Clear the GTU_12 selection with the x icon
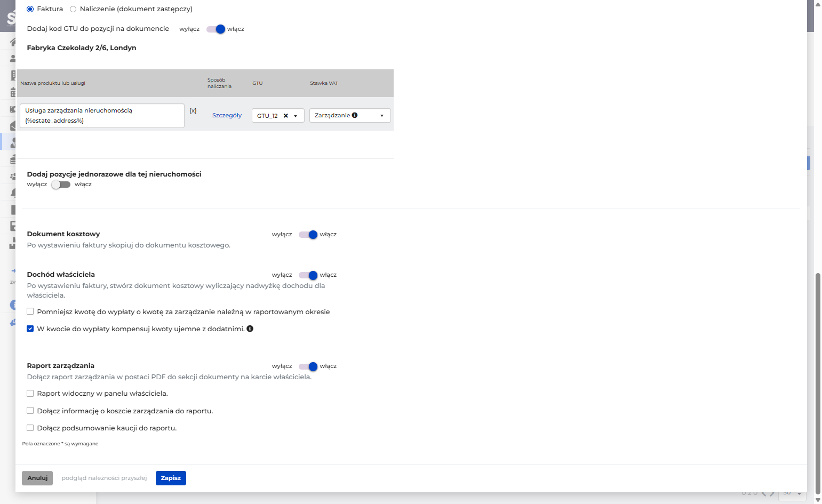 tap(286, 116)
